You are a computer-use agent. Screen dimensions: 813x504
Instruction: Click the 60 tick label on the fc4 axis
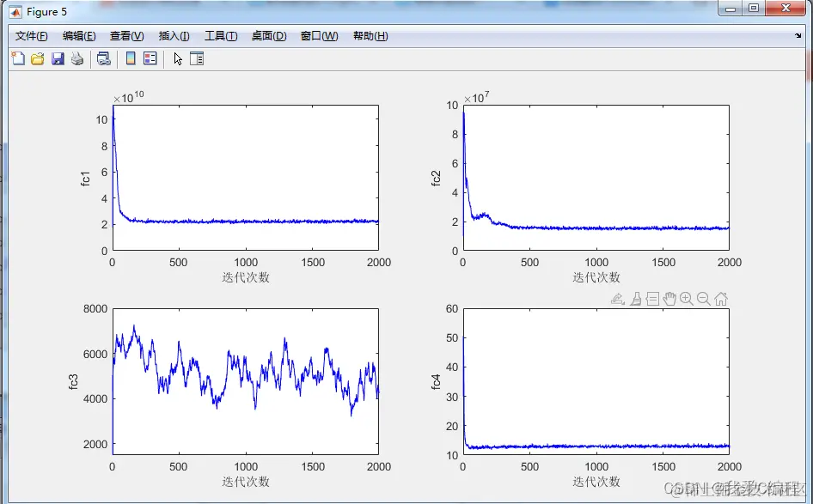452,309
